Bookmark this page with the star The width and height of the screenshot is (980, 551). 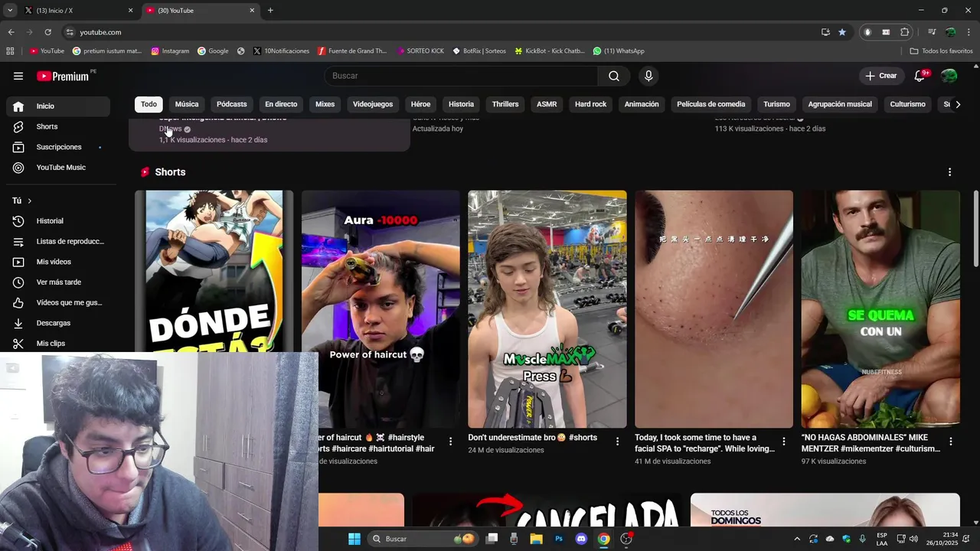tap(842, 32)
